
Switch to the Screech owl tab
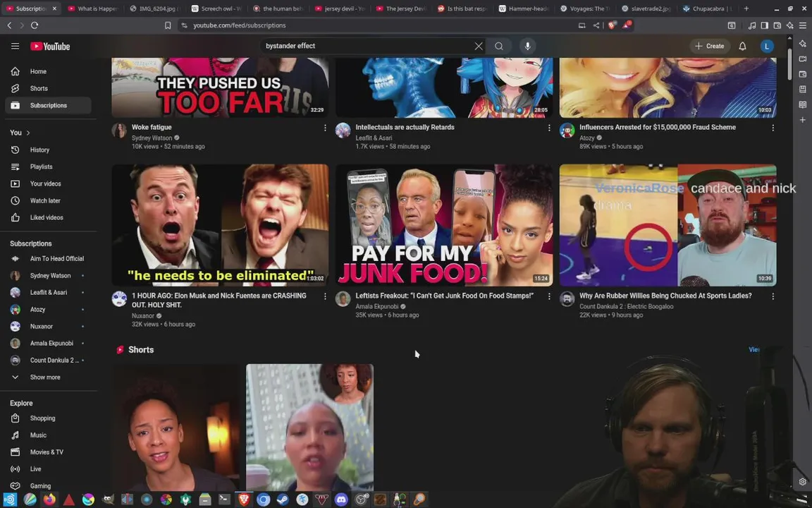tap(216, 8)
